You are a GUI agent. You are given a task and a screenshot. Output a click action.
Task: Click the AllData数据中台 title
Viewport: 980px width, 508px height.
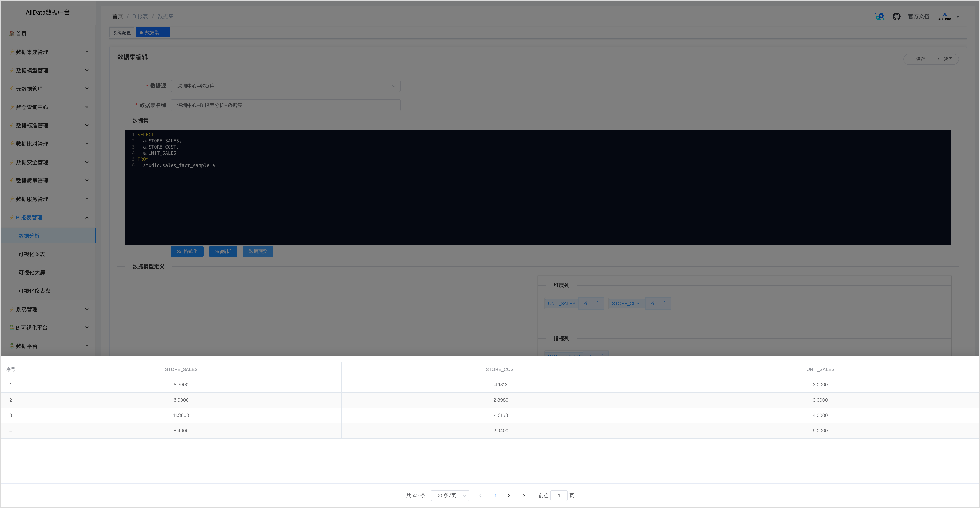[48, 13]
